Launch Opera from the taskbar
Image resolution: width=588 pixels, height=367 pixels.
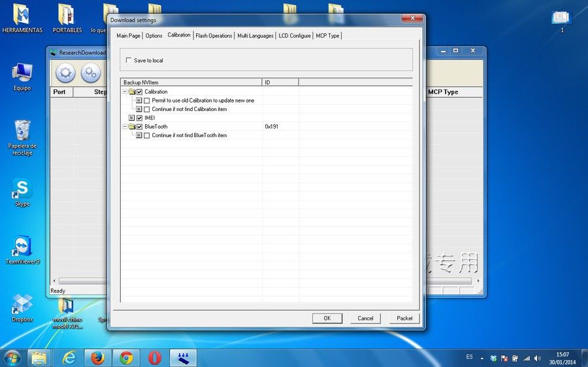click(154, 358)
